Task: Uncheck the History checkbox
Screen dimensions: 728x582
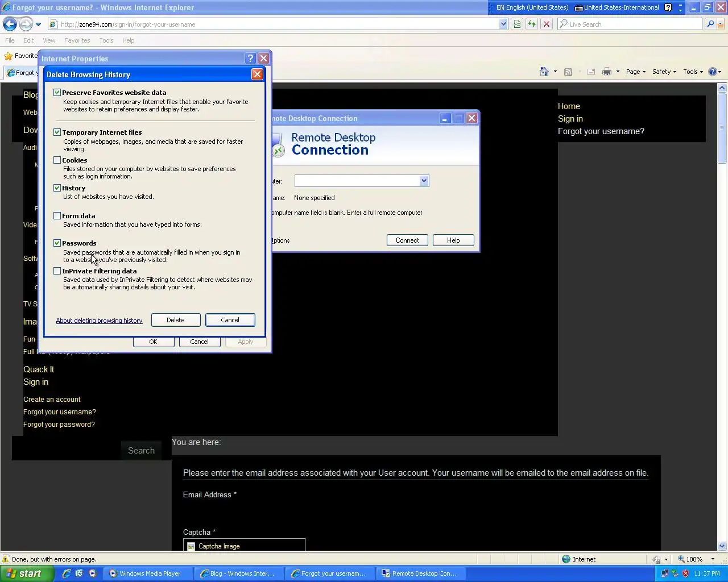Action: tap(57, 188)
